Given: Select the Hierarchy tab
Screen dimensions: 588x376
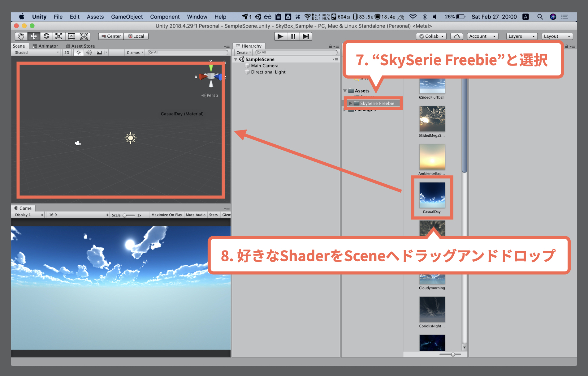Looking at the screenshot, I should [249, 46].
